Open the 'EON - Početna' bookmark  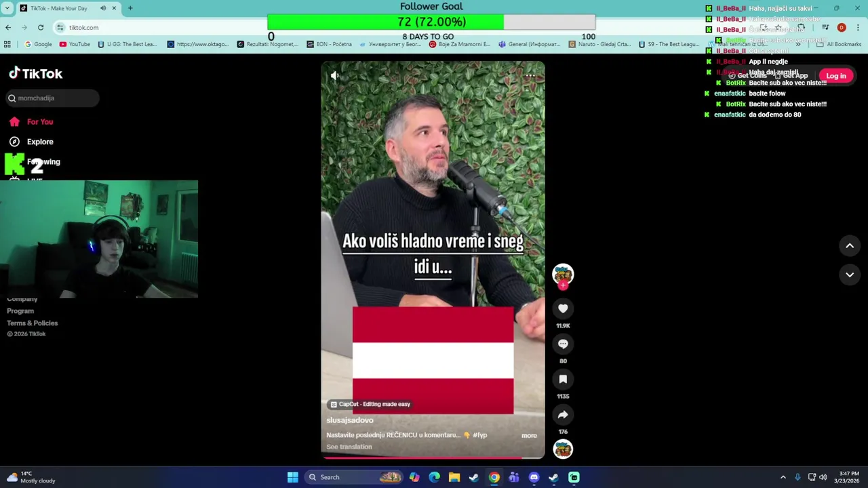coord(330,44)
